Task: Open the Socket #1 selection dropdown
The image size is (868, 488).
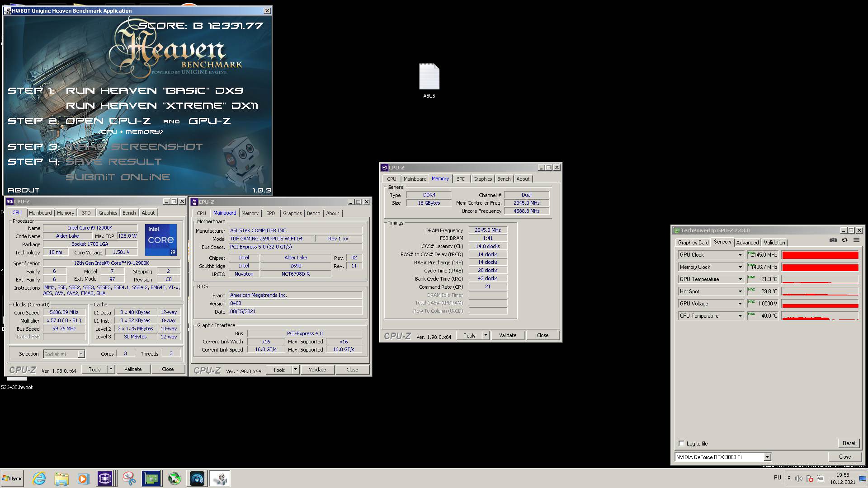Action: (64, 354)
